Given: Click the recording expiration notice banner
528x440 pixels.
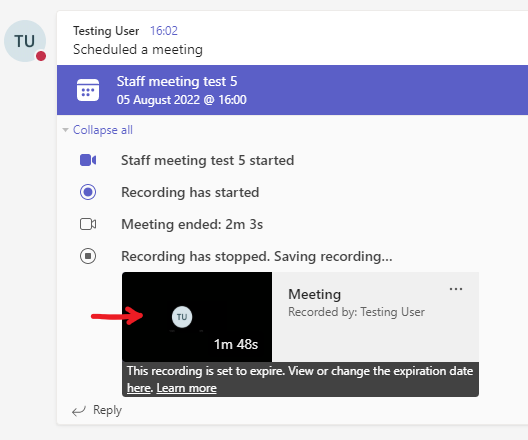Looking at the screenshot, I should (300, 379).
